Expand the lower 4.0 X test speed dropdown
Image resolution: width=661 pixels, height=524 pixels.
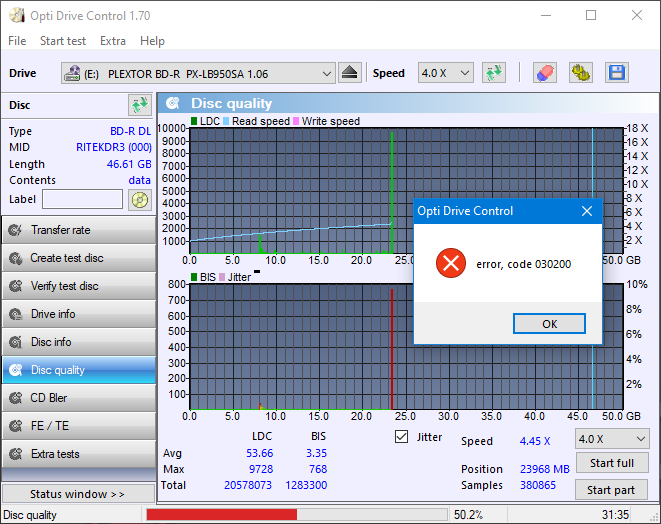tap(612, 439)
